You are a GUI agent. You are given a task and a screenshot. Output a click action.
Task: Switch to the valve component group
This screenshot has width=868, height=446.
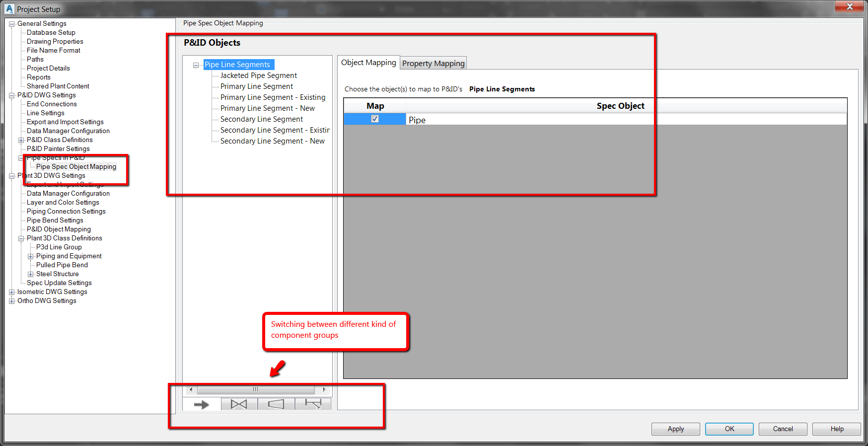click(x=239, y=404)
